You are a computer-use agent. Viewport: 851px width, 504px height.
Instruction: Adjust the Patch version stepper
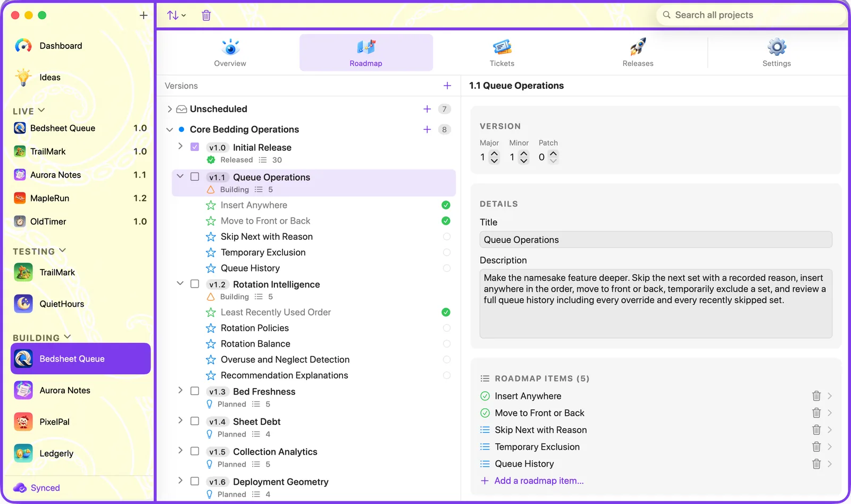pyautogui.click(x=553, y=157)
